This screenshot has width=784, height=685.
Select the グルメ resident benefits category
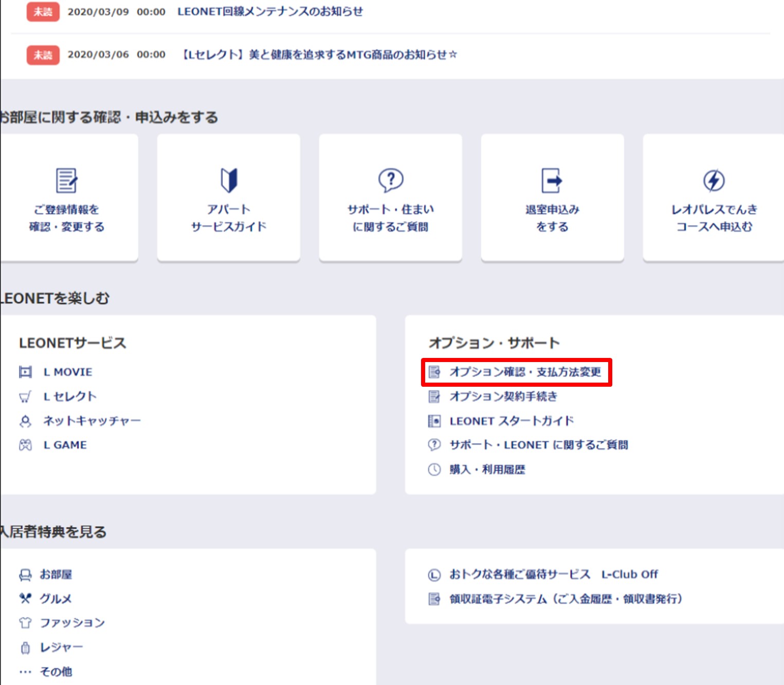tap(56, 599)
